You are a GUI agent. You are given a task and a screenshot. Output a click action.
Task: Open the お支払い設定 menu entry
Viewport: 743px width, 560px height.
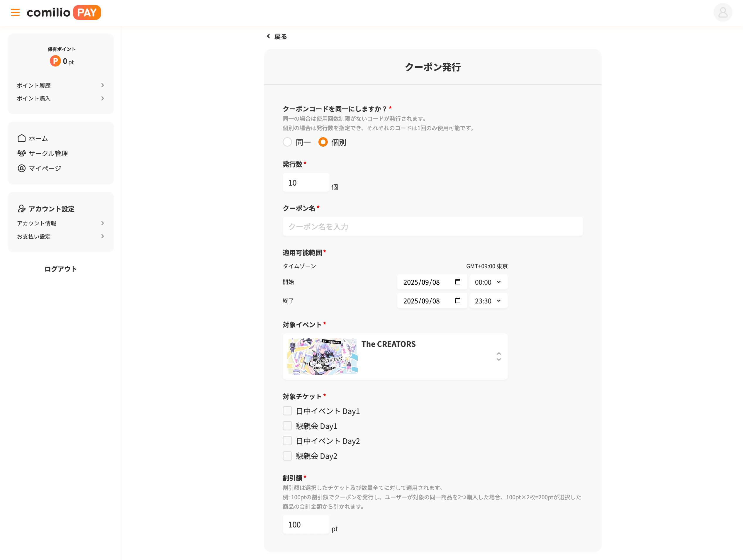pyautogui.click(x=34, y=236)
